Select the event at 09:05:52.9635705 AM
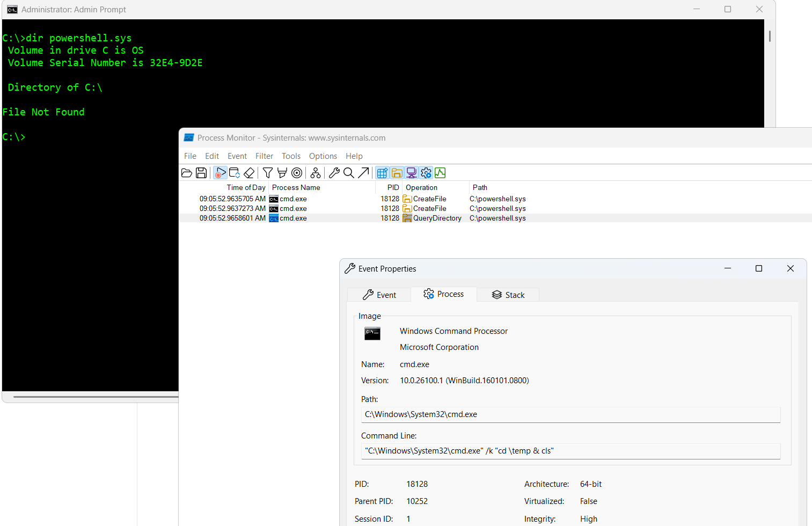The width and height of the screenshot is (812, 526). pyautogui.click(x=495, y=199)
